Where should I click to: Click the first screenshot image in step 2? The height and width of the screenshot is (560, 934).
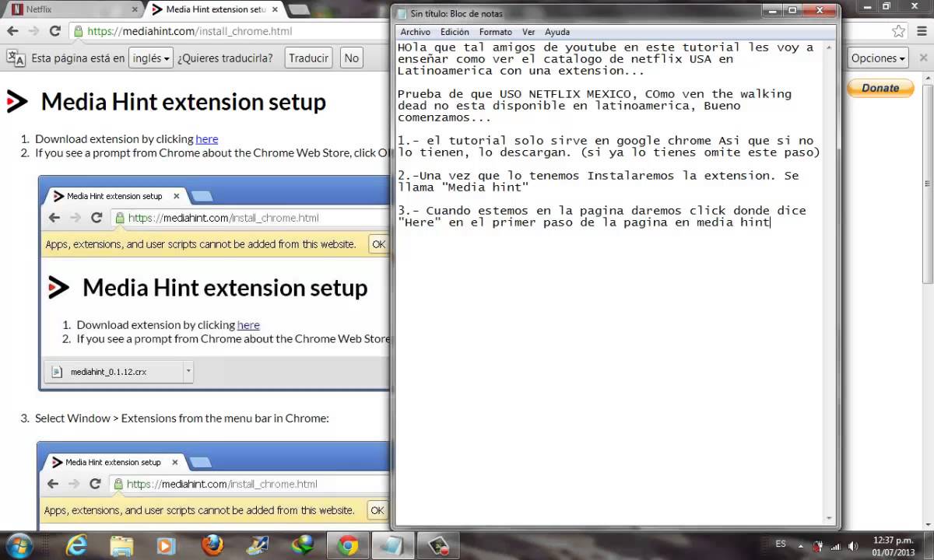[x=214, y=283]
